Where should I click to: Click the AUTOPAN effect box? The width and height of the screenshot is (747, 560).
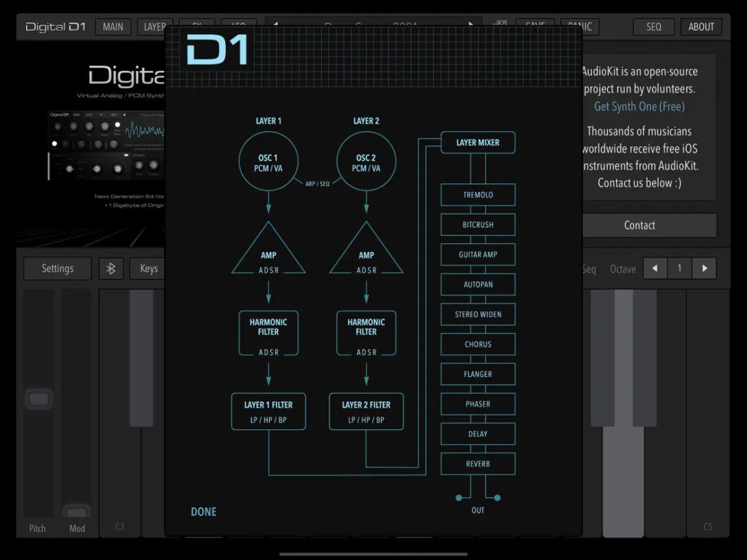tap(478, 284)
